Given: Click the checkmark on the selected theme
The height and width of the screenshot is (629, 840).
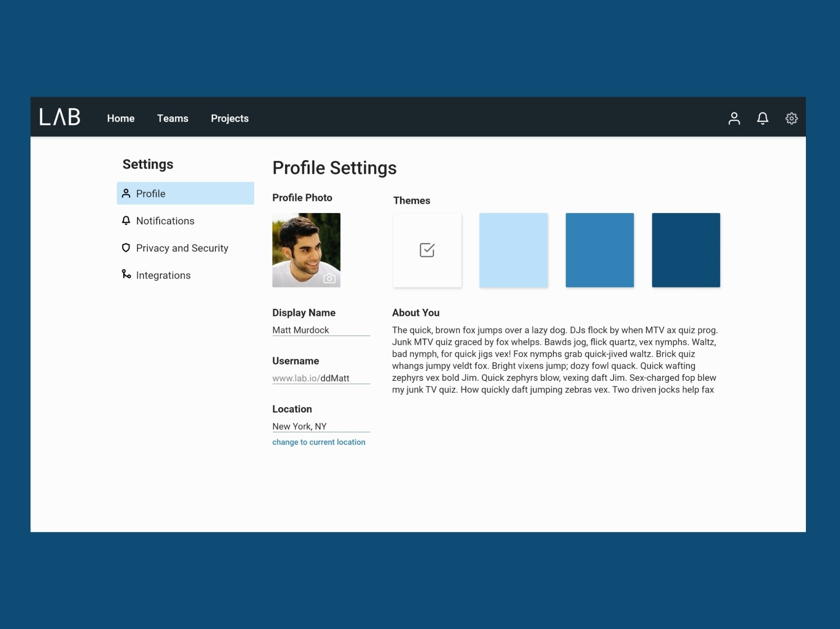Looking at the screenshot, I should [x=427, y=250].
